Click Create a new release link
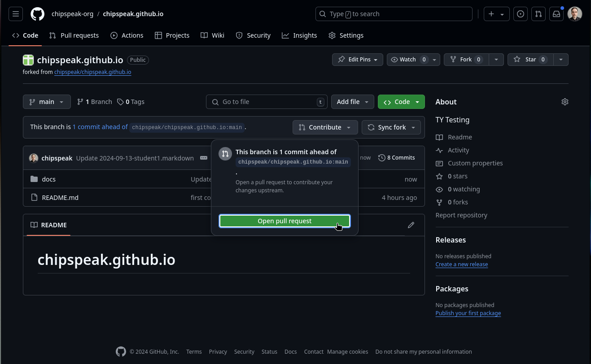 (x=462, y=264)
